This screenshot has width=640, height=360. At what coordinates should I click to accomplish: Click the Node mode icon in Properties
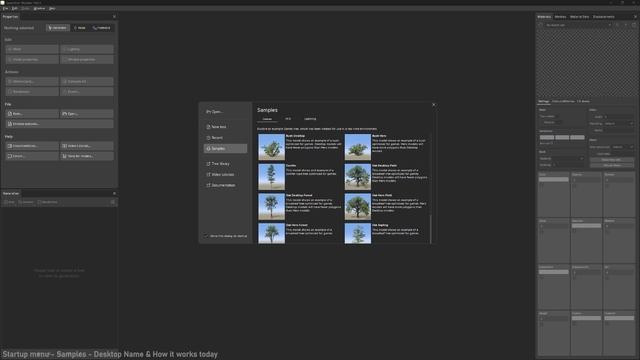[76, 28]
